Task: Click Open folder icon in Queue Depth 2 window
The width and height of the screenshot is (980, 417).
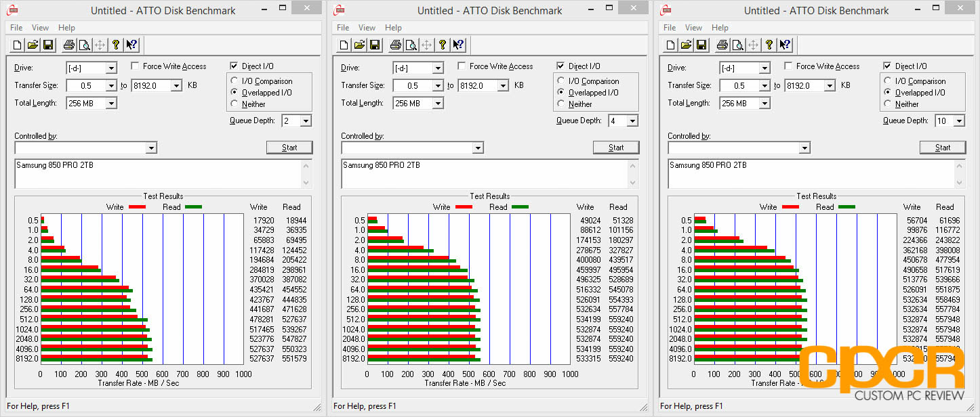Action: (33, 45)
